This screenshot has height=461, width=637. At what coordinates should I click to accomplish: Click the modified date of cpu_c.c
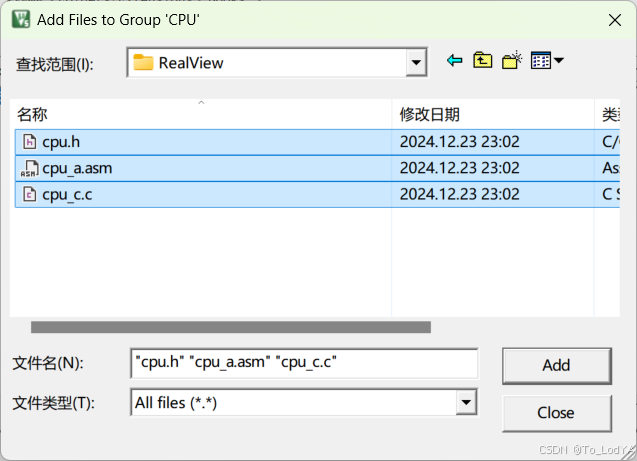coord(459,194)
